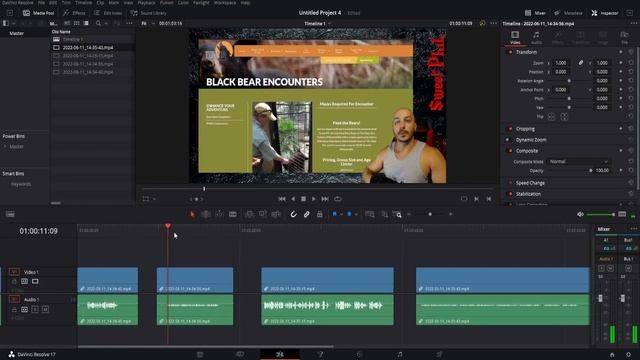640x360 pixels.
Task: Open the Timeline menu
Action: click(83, 2)
